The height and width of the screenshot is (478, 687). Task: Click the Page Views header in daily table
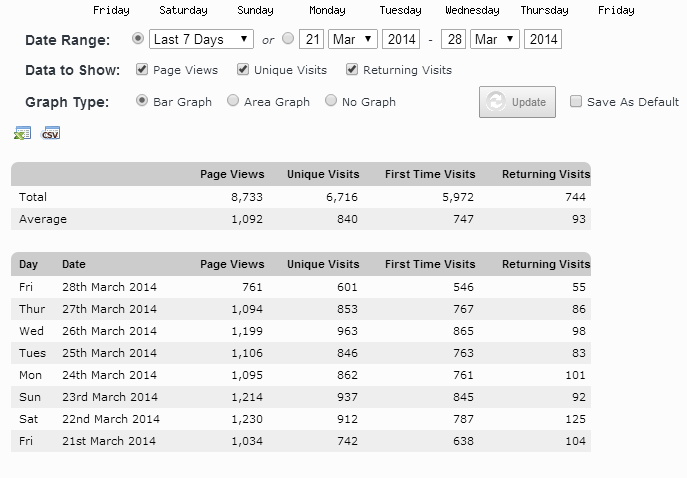[x=232, y=264]
